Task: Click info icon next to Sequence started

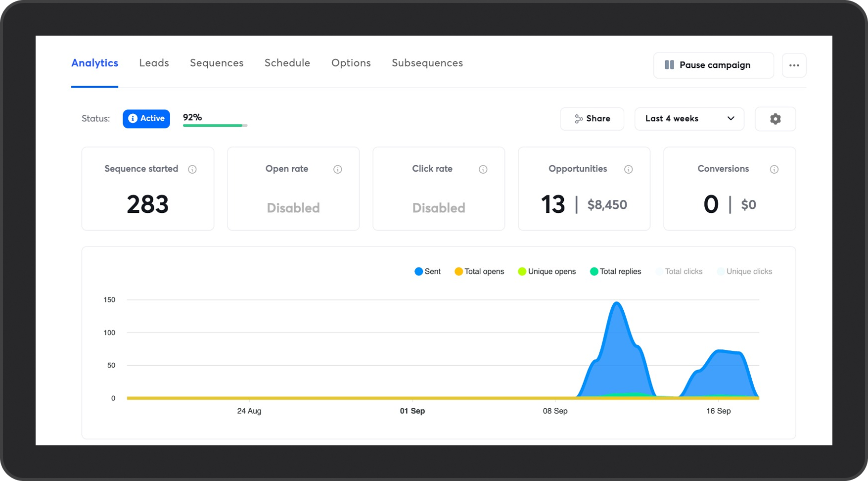Action: 192,169
